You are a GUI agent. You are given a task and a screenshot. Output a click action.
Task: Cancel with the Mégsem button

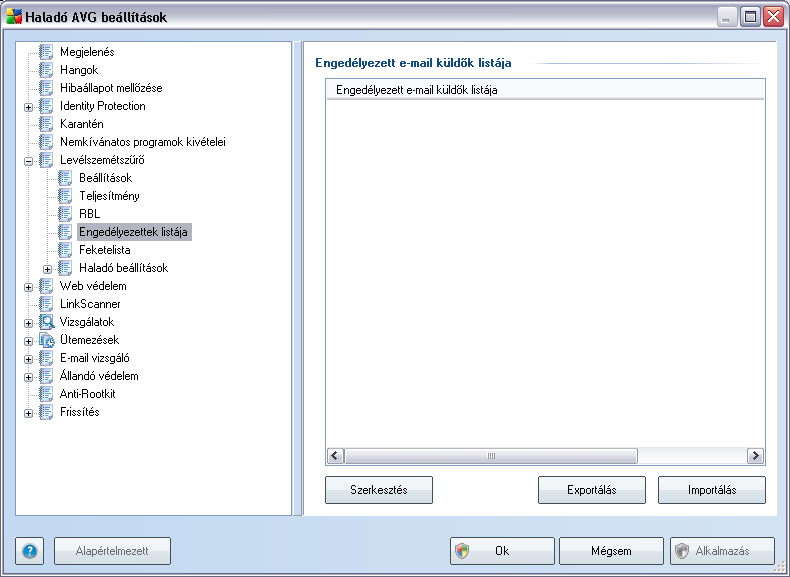(611, 551)
